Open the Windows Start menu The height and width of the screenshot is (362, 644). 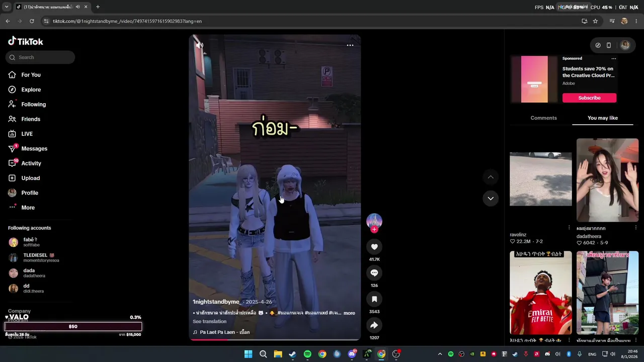[248, 354]
